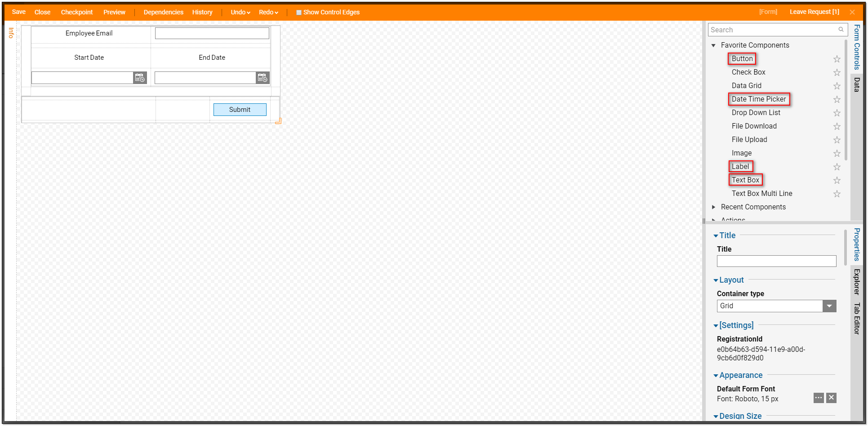Favorite star next to Text Box

(x=837, y=180)
